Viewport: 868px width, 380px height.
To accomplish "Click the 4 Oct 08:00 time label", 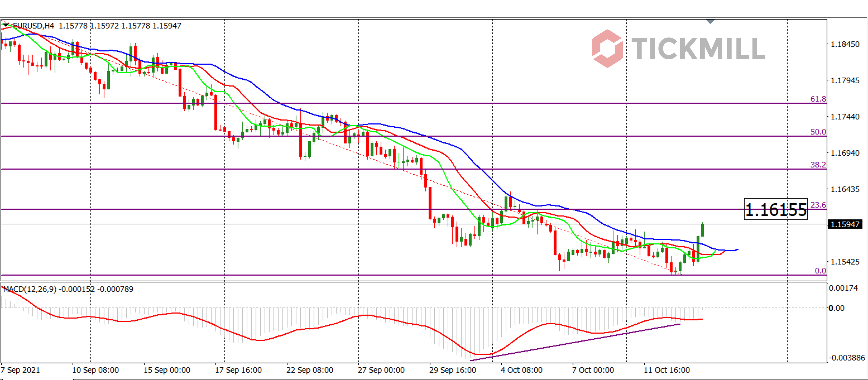I will coord(522,370).
